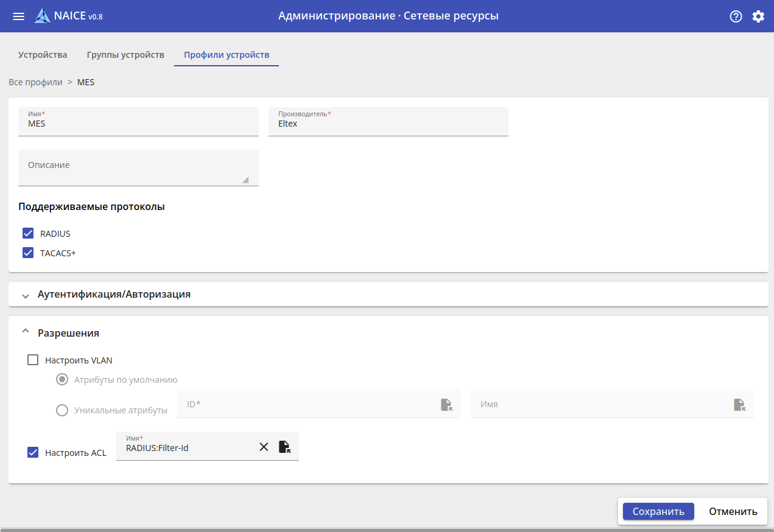This screenshot has height=532, width=774.
Task: Click attribute picker icon in VLAN Имя field
Action: 739,405
